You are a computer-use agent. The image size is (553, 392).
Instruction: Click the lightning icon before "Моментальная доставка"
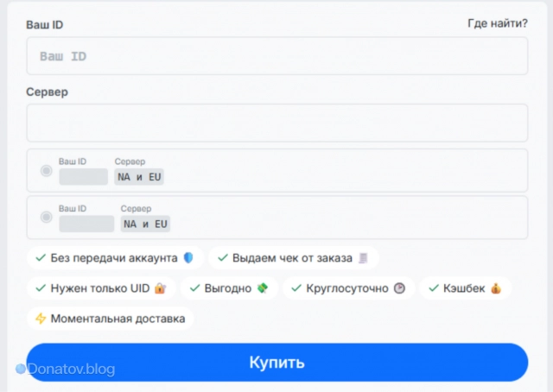[41, 319]
